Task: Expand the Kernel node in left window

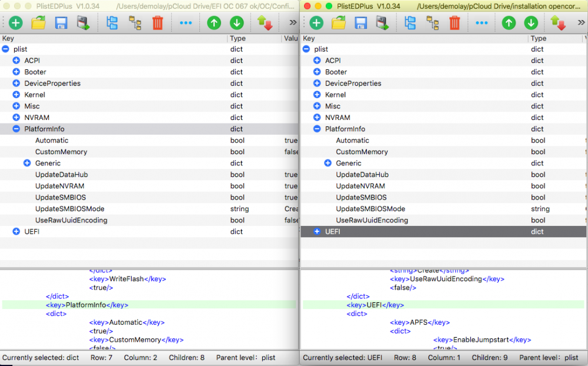Action: (x=16, y=95)
